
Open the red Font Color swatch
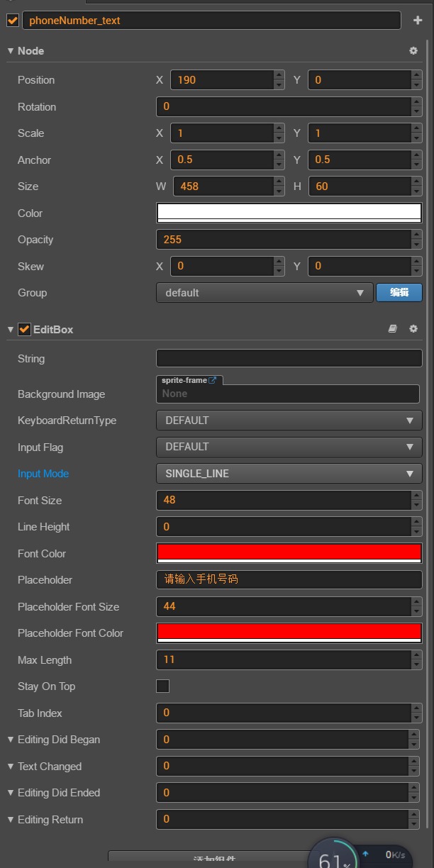point(289,552)
